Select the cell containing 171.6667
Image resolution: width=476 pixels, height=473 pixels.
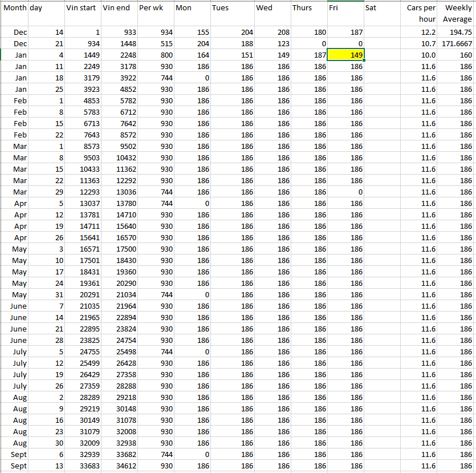[457, 44]
